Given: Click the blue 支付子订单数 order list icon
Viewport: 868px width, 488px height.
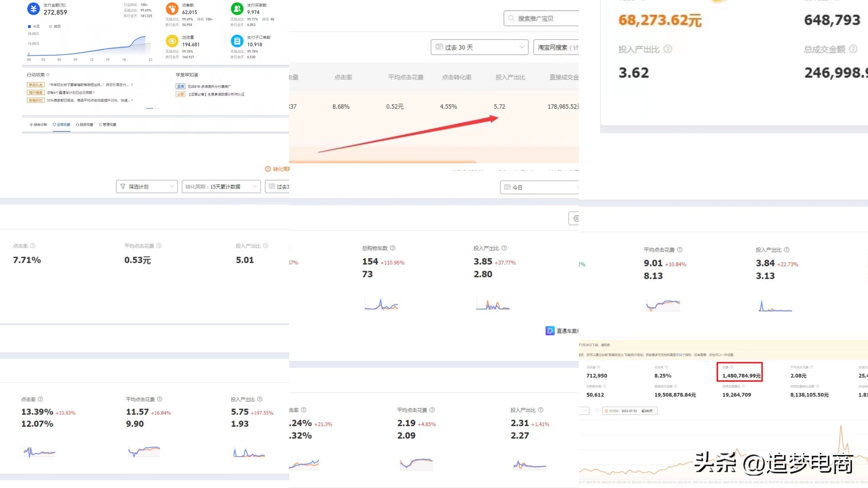Looking at the screenshot, I should (x=237, y=41).
